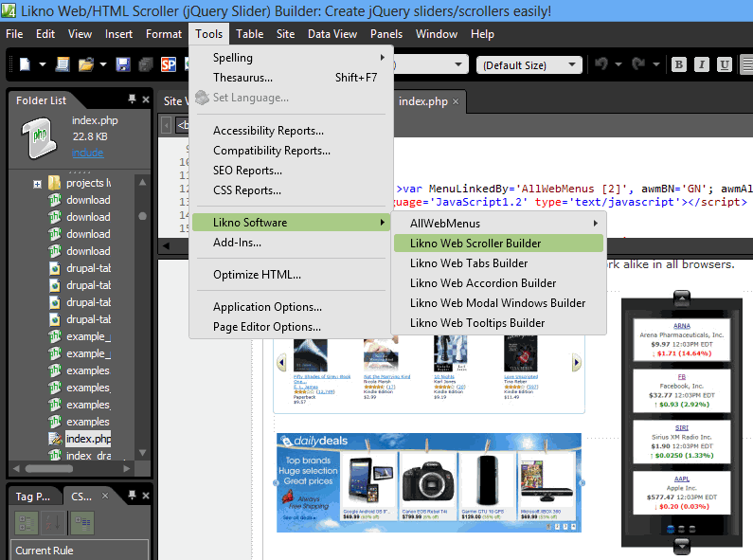The height and width of the screenshot is (560, 753).
Task: Click the ARNA stock link
Action: click(682, 326)
